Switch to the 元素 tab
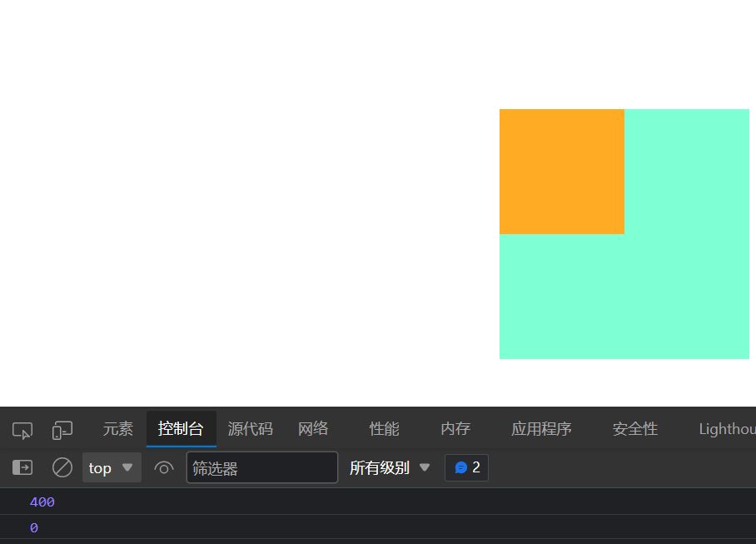 coord(117,429)
